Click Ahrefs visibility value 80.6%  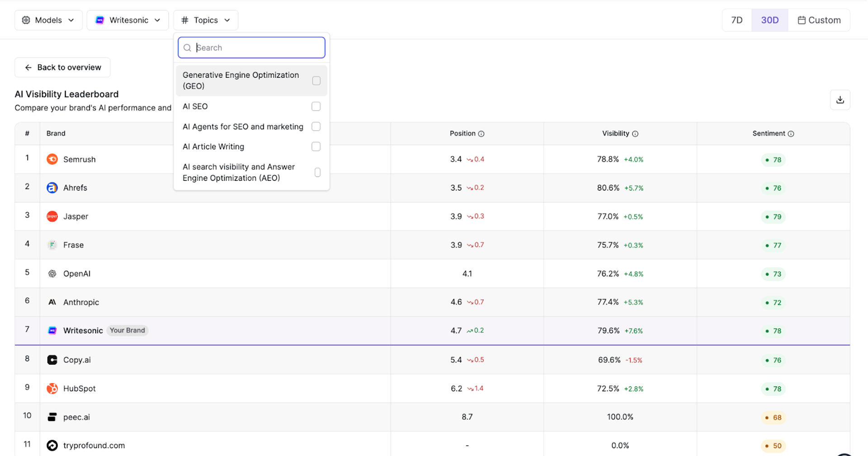[608, 188]
